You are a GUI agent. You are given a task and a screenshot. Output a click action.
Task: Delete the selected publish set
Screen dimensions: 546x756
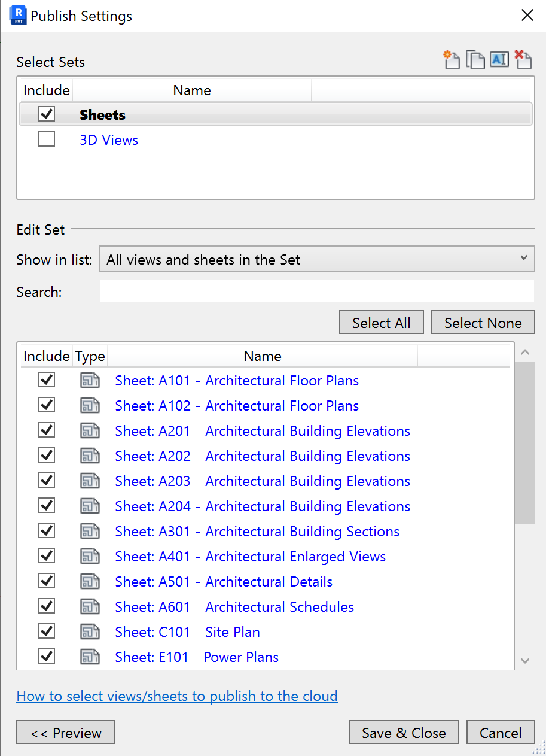point(523,60)
